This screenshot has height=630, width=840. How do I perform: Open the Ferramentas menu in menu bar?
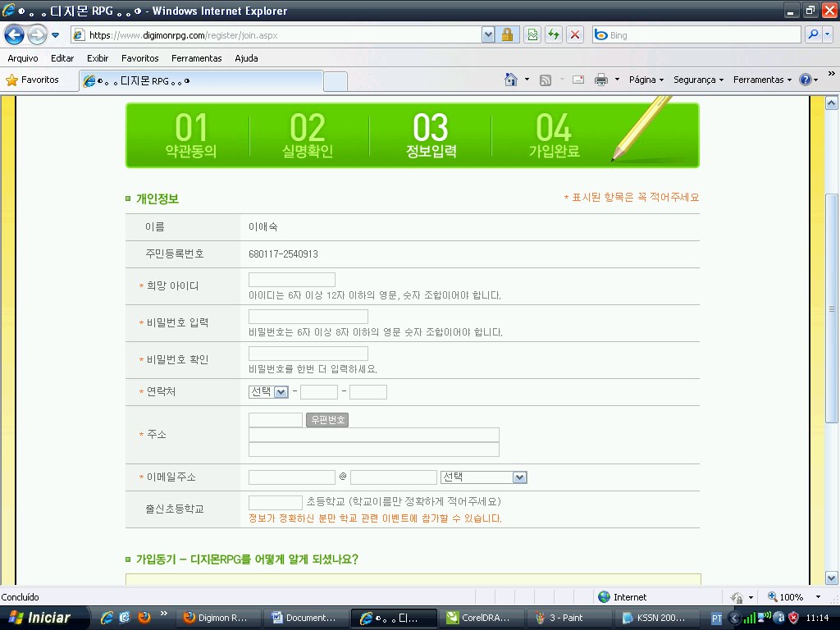coord(197,58)
